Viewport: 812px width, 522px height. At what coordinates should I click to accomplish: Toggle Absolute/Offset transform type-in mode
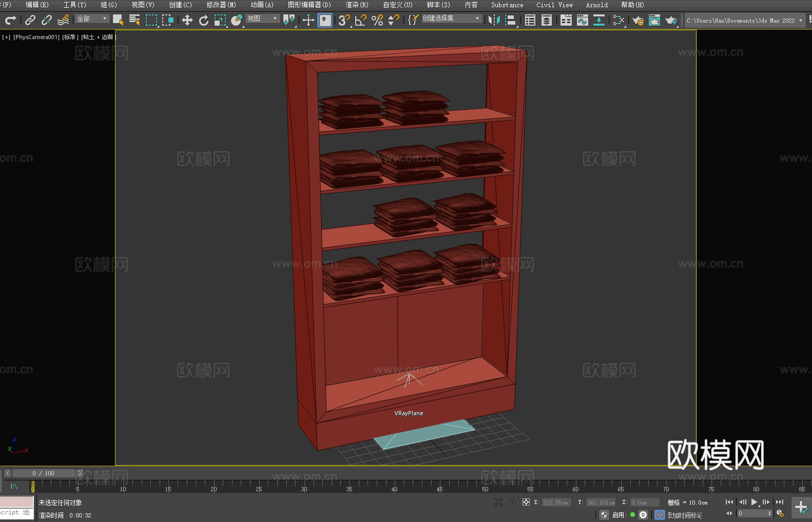526,502
